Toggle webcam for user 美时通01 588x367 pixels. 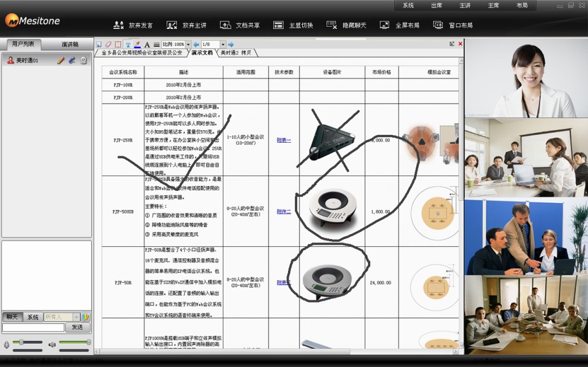click(x=83, y=60)
